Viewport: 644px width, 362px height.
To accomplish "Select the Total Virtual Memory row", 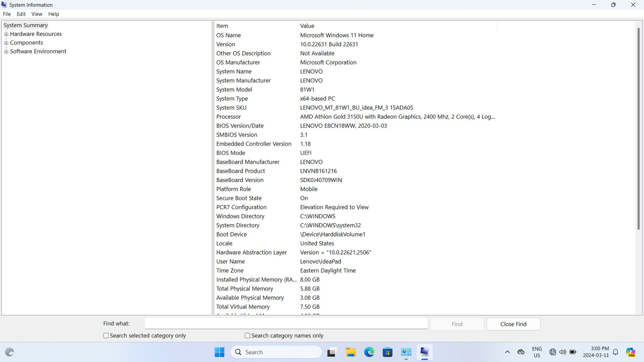I will (356, 307).
